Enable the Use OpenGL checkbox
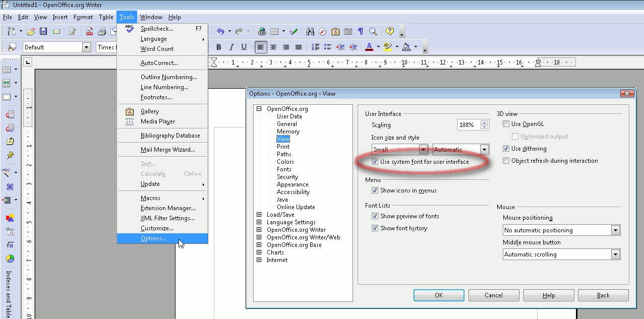Screen dimensions: 644x319 click(x=506, y=124)
